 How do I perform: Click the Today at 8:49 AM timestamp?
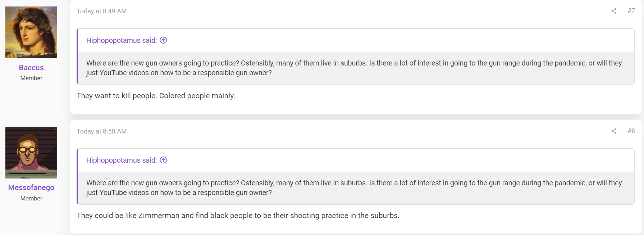point(101,11)
